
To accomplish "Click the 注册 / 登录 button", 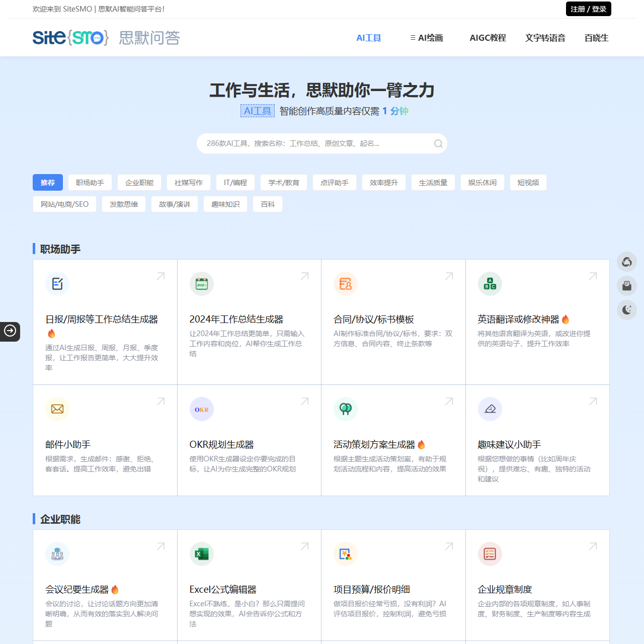I will [588, 9].
